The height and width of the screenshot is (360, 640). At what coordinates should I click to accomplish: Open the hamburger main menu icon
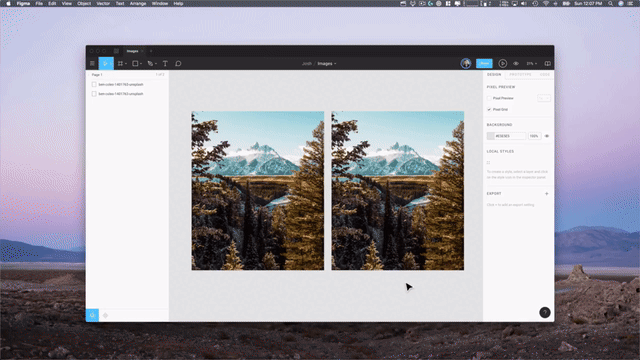tap(92, 64)
